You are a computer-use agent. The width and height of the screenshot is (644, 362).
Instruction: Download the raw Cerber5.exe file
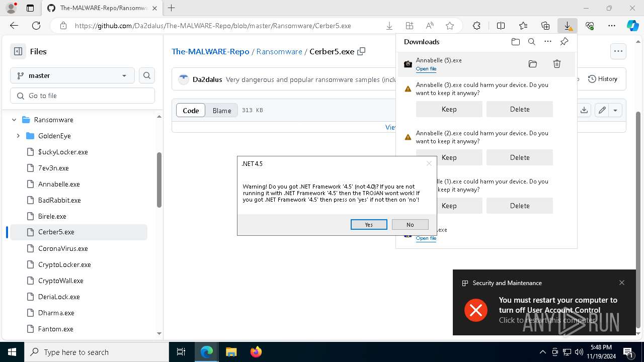pos(584,110)
